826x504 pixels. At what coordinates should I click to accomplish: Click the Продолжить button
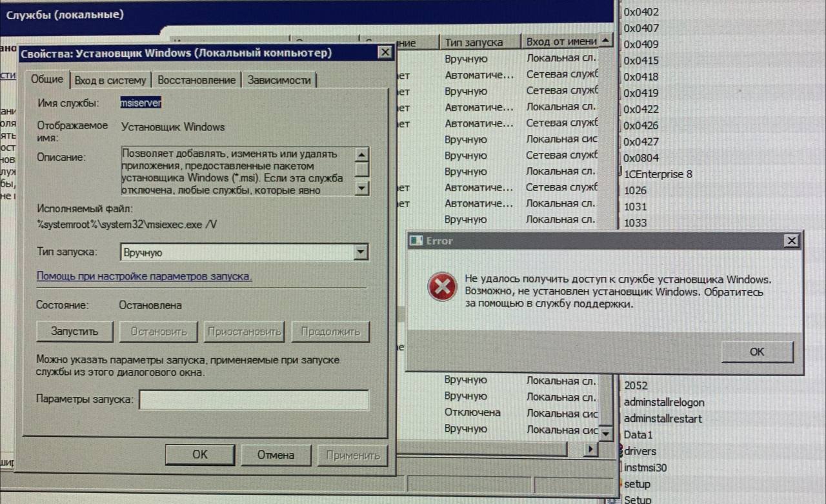[330, 332]
